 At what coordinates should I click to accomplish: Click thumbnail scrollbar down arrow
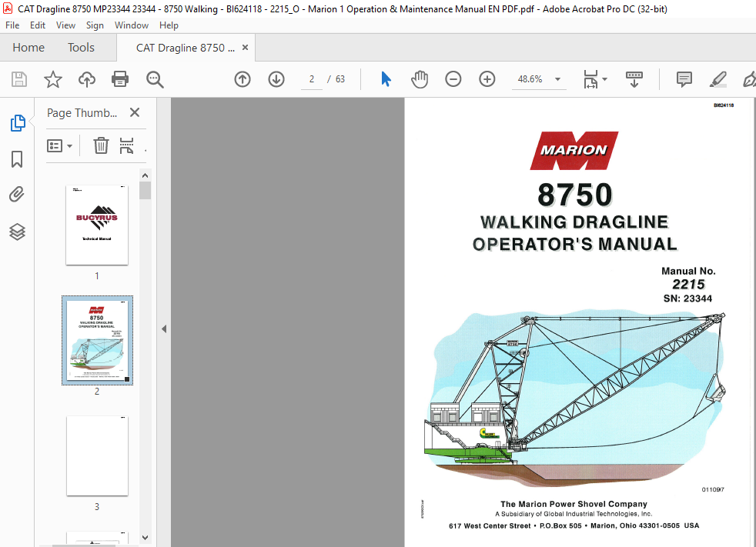click(146, 537)
